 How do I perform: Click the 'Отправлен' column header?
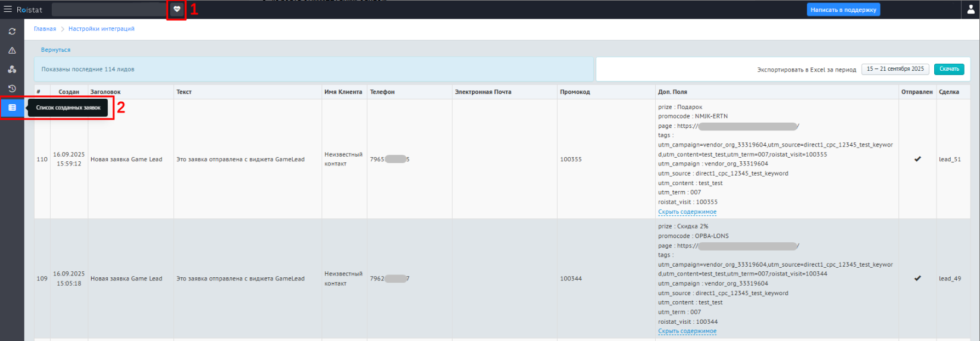click(916, 92)
